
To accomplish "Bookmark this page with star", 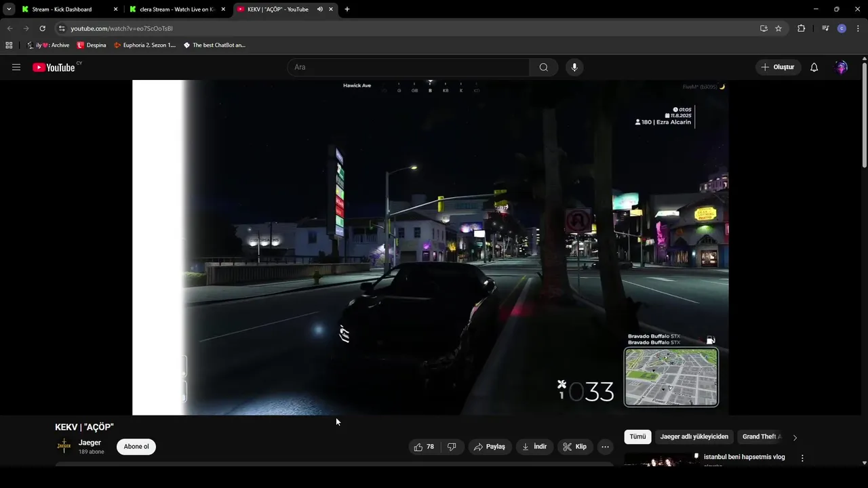I will [x=778, y=28].
